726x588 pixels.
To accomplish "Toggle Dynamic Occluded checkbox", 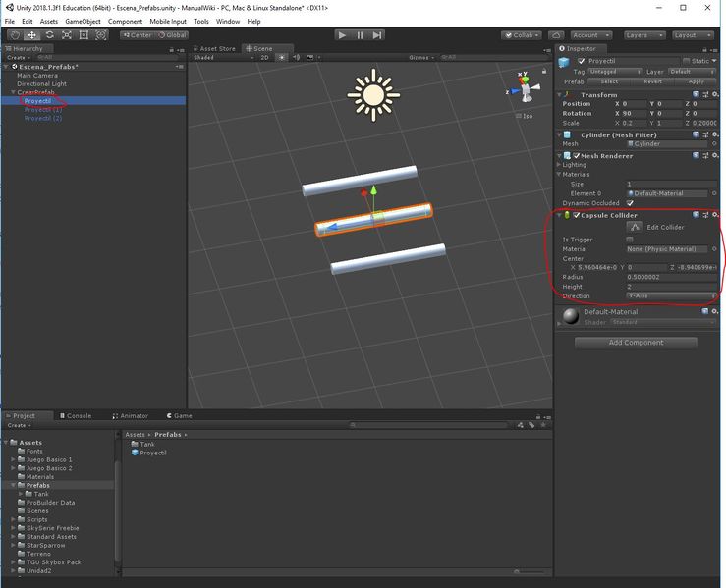I will (630, 203).
